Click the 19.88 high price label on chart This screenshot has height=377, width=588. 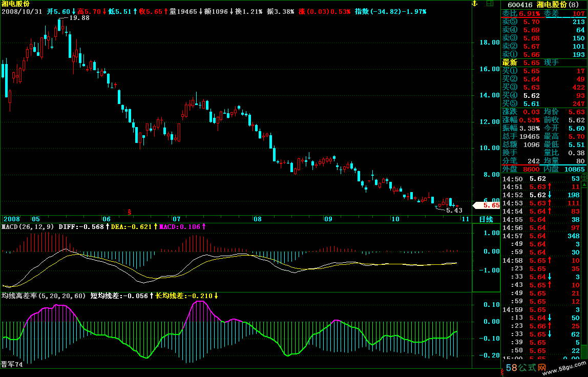pos(79,17)
